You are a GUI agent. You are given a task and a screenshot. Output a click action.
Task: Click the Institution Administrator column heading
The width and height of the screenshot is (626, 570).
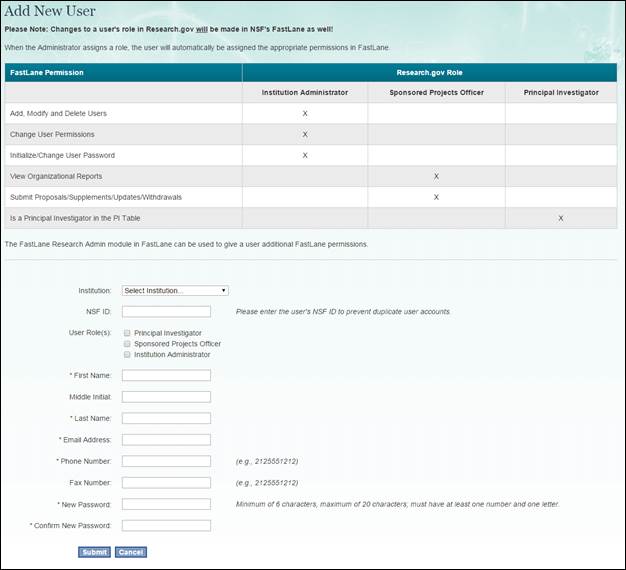pos(305,93)
